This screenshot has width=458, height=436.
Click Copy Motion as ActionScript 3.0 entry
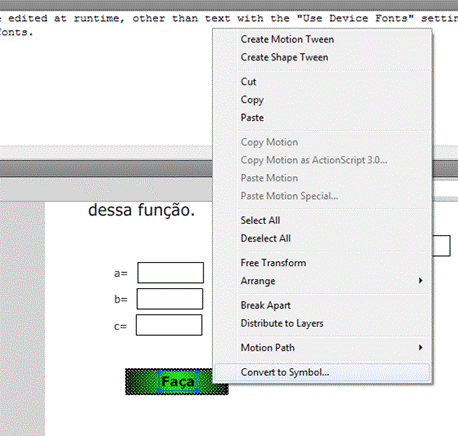pyautogui.click(x=322, y=160)
